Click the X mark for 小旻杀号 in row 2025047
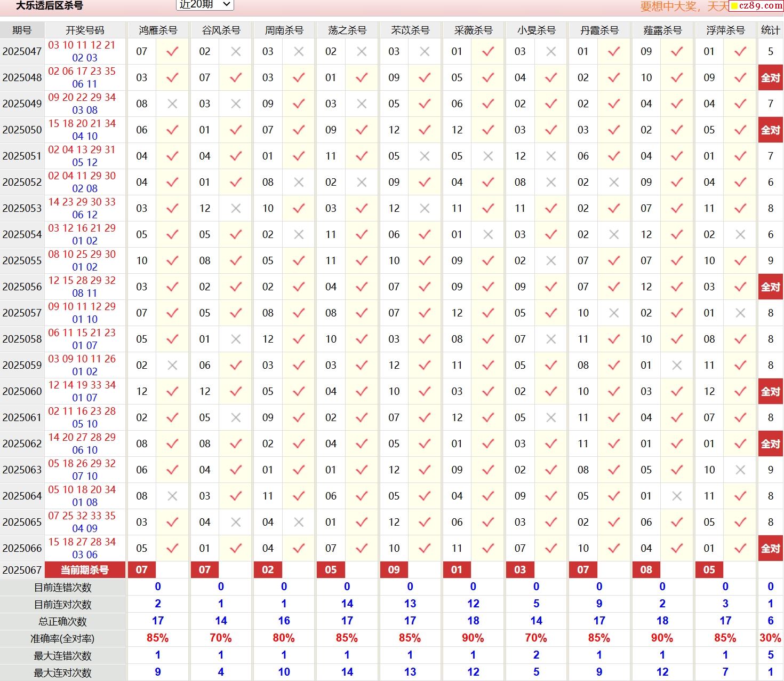This screenshot has height=681, width=784. tap(551, 52)
